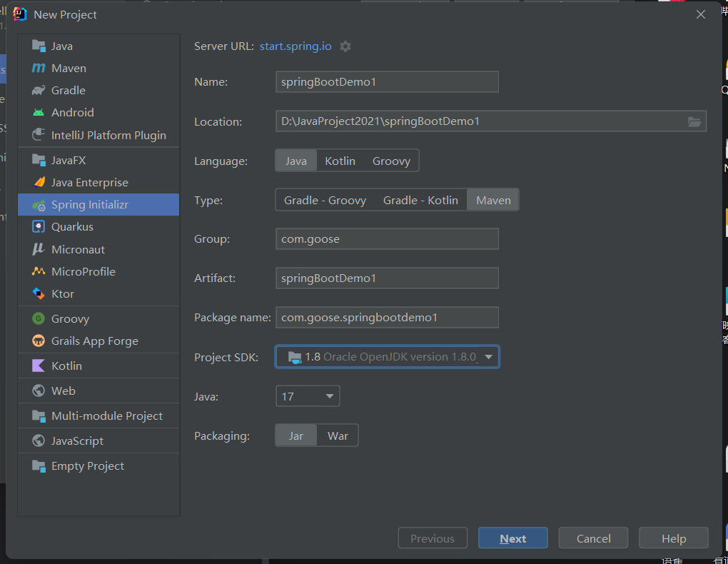The height and width of the screenshot is (564, 728).
Task: Click the JavaFX folder icon
Action: [x=39, y=161]
